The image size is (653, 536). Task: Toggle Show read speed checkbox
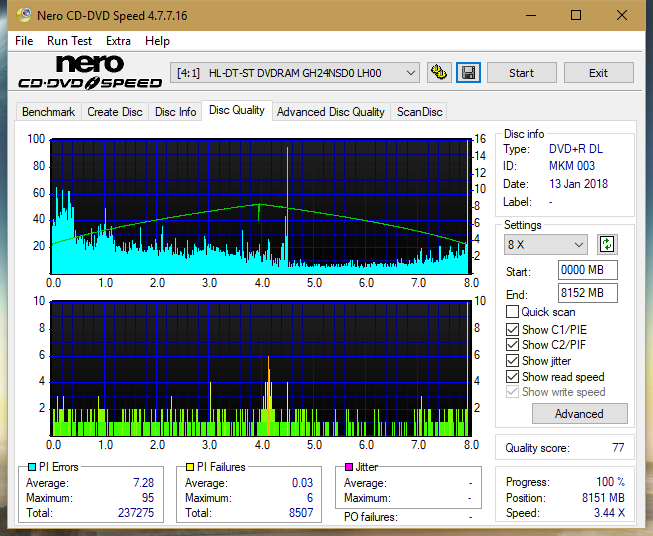(x=512, y=376)
